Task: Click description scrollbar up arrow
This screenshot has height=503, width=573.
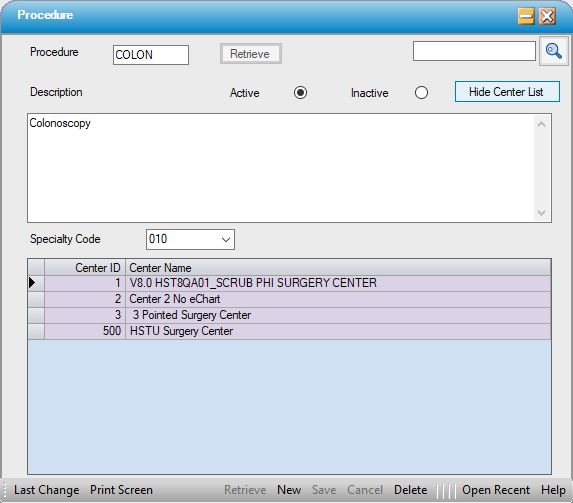Action: coord(542,124)
